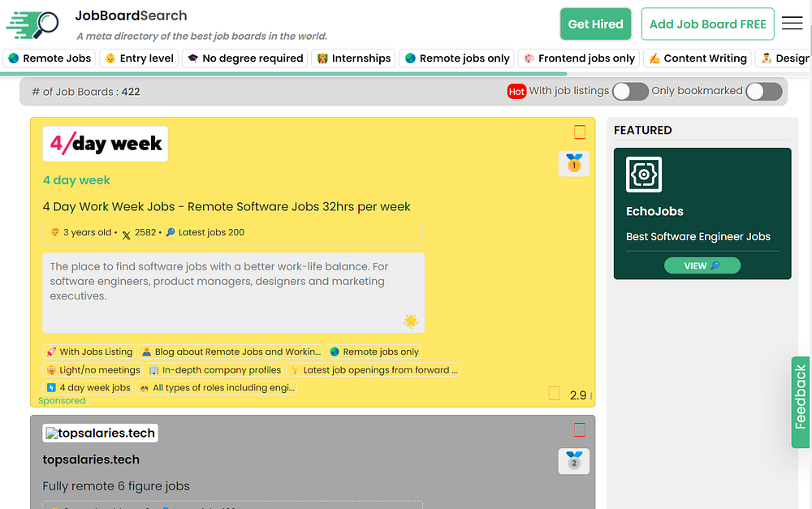Screen dimensions: 812x509
Task: Bookmark the 4 day week job board
Action: 580,132
